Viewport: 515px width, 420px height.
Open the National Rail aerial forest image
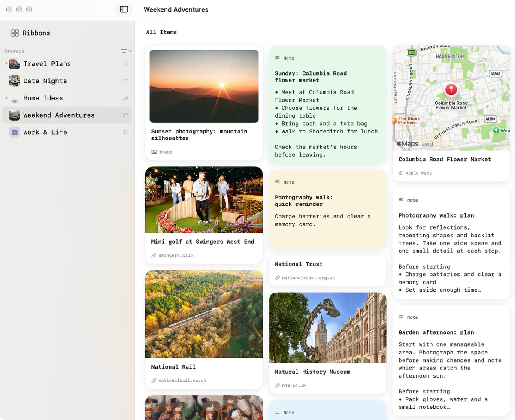tap(204, 314)
